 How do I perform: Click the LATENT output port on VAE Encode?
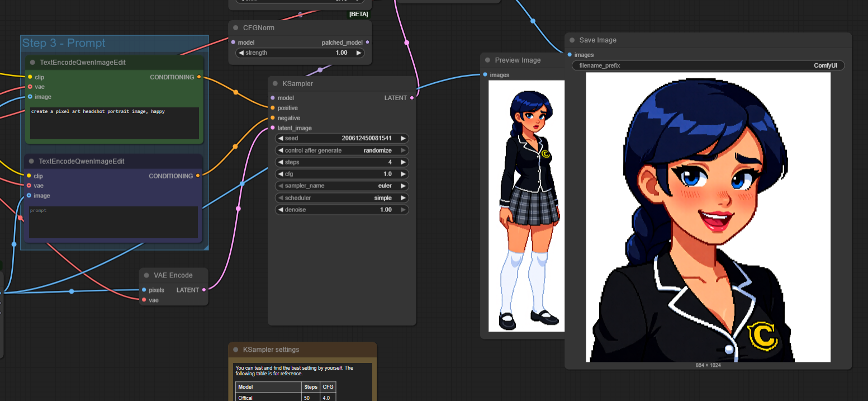[204, 290]
